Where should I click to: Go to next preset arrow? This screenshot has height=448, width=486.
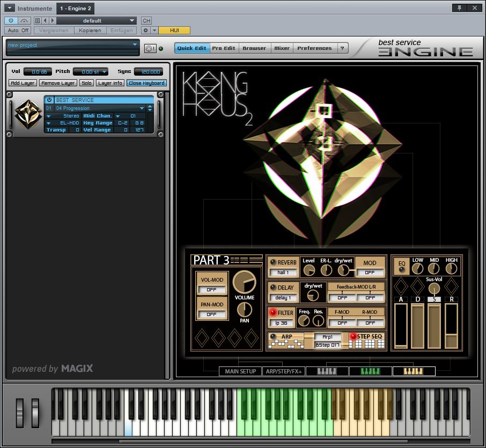coord(53,20)
